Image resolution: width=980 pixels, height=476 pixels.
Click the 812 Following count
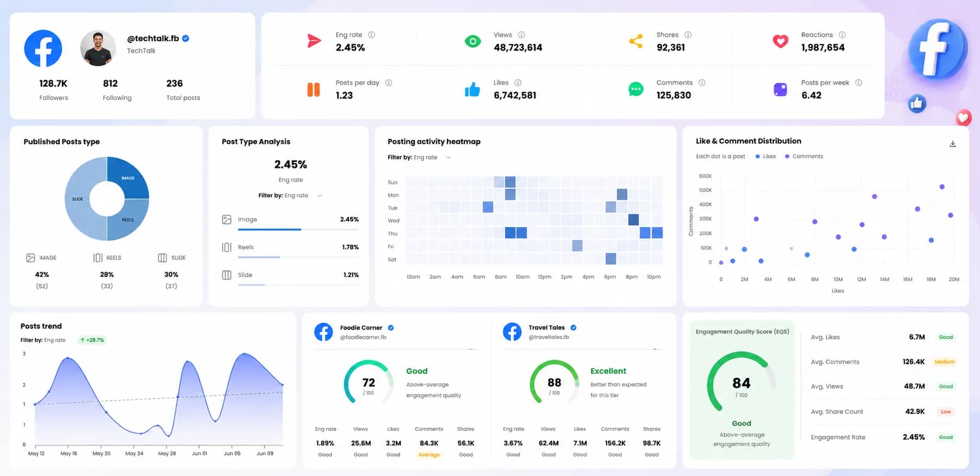pyautogui.click(x=111, y=83)
